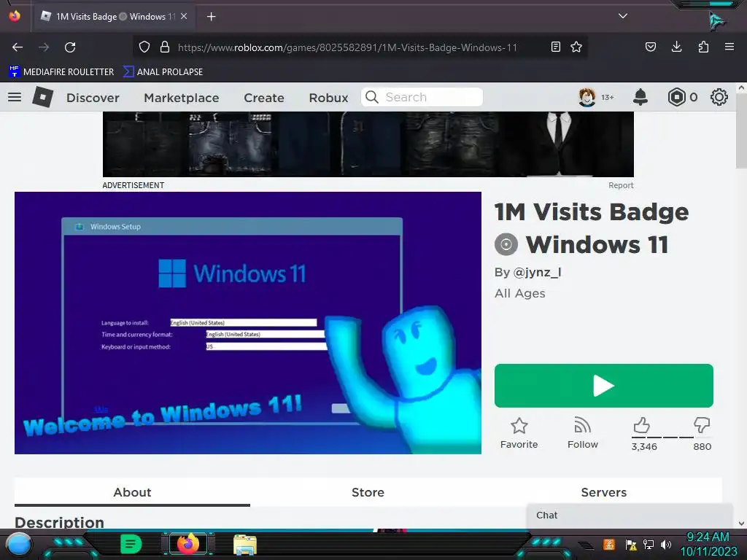Click the URL address bar
This screenshot has height=560, width=747.
tap(348, 47)
